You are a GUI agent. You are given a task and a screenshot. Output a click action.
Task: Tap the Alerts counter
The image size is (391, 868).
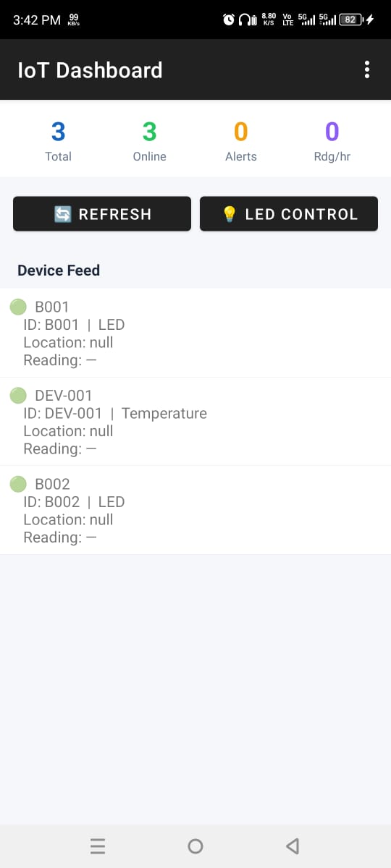[x=240, y=132]
